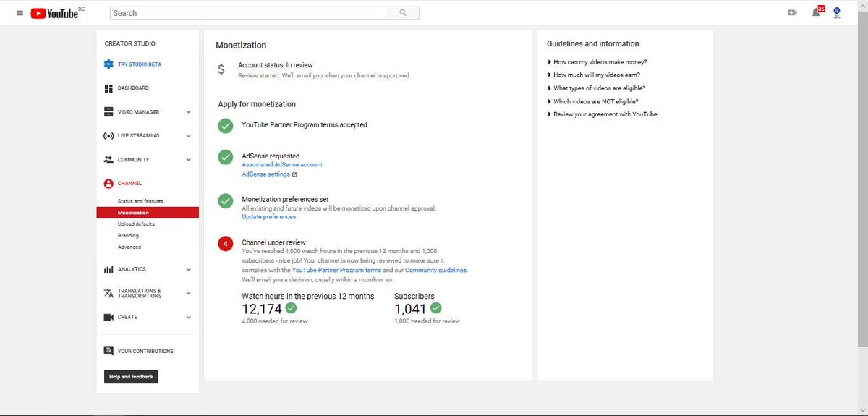Click the checkmark next to Partner Program terms
This screenshot has height=416, width=868.
coord(226,126)
